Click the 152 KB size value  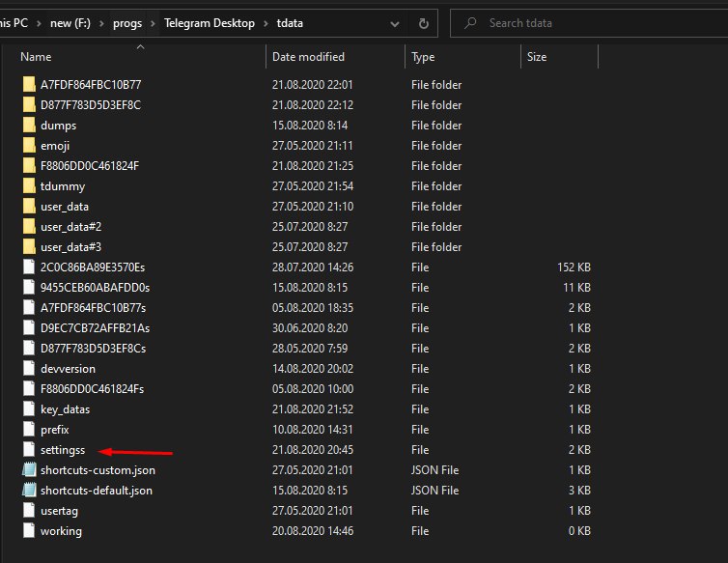pos(574,267)
